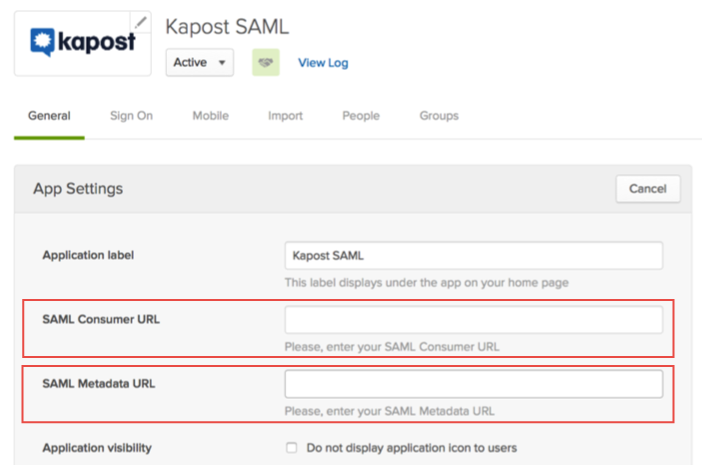Click into the SAML Consumer URL field
702x465 pixels.
[473, 320]
